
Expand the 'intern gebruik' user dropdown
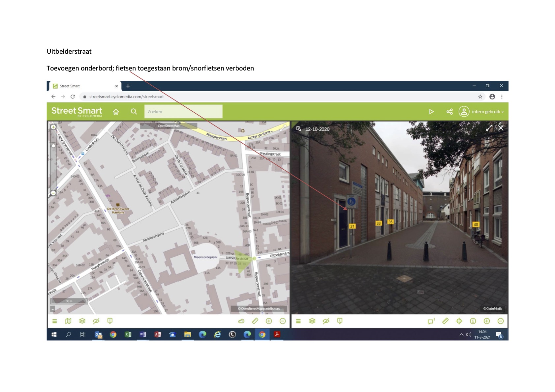(x=487, y=112)
